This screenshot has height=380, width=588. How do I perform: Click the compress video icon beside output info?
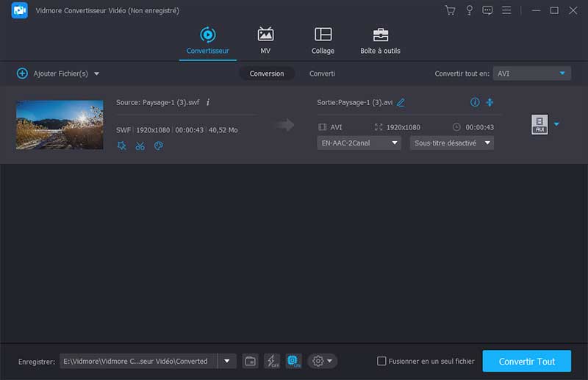coord(490,102)
